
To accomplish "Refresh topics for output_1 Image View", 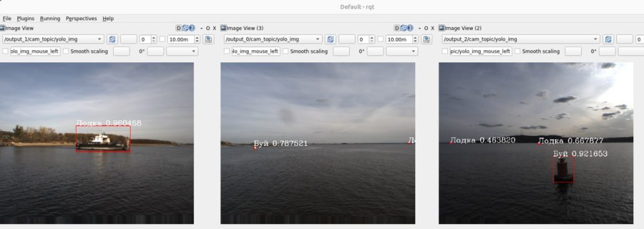I will [112, 40].
